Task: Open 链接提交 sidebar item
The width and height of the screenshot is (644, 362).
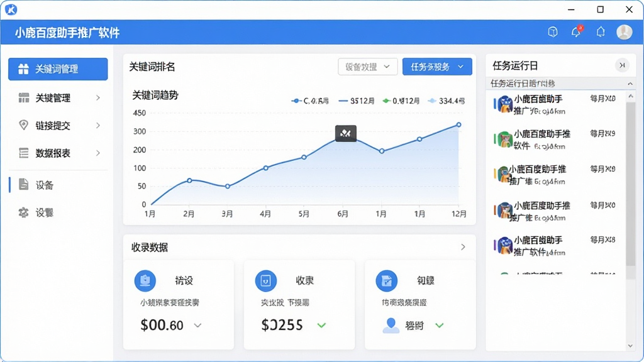Action: (58, 125)
